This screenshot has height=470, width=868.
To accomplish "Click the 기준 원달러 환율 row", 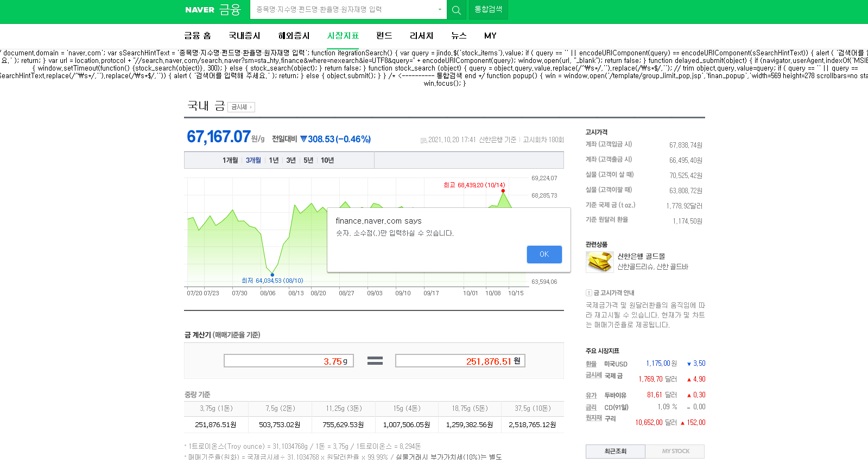I will [644, 220].
